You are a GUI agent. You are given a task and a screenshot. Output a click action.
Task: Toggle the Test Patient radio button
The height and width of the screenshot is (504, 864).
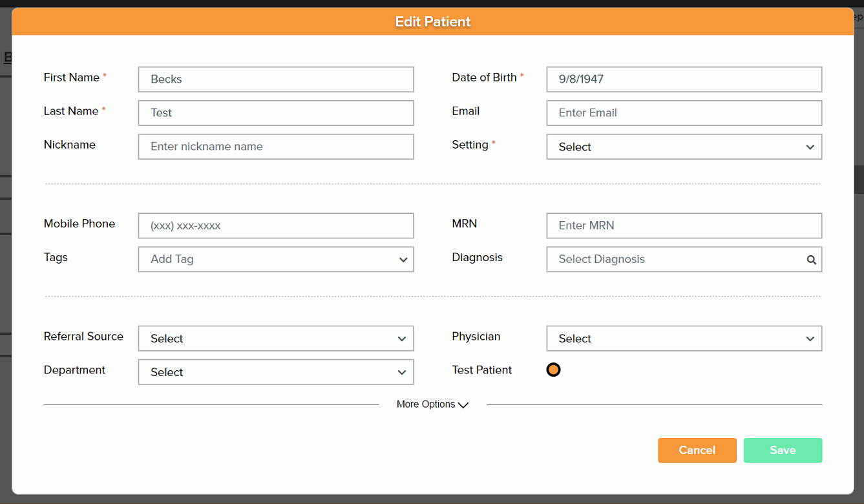coord(553,370)
